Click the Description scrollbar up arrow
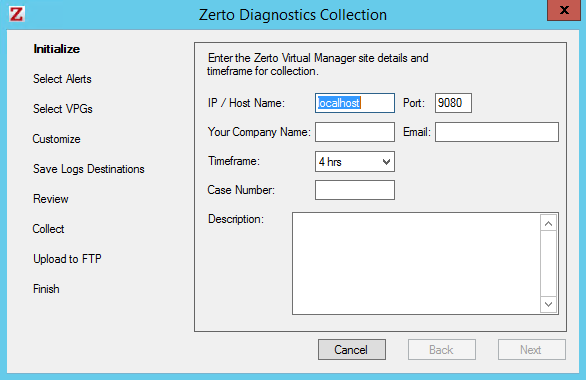 point(548,223)
